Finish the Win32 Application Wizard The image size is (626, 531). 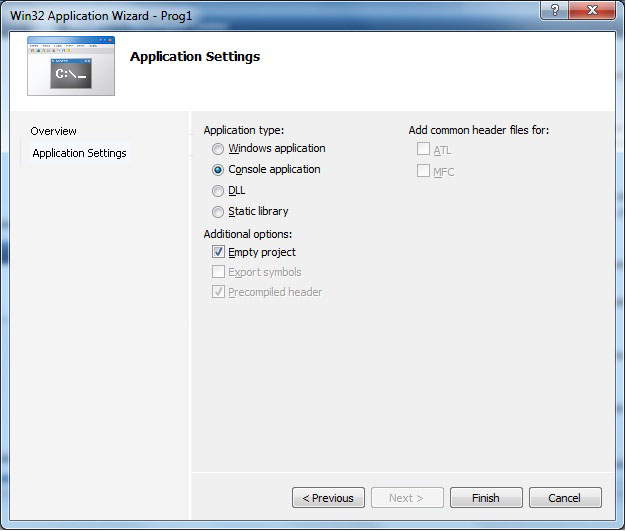[486, 497]
